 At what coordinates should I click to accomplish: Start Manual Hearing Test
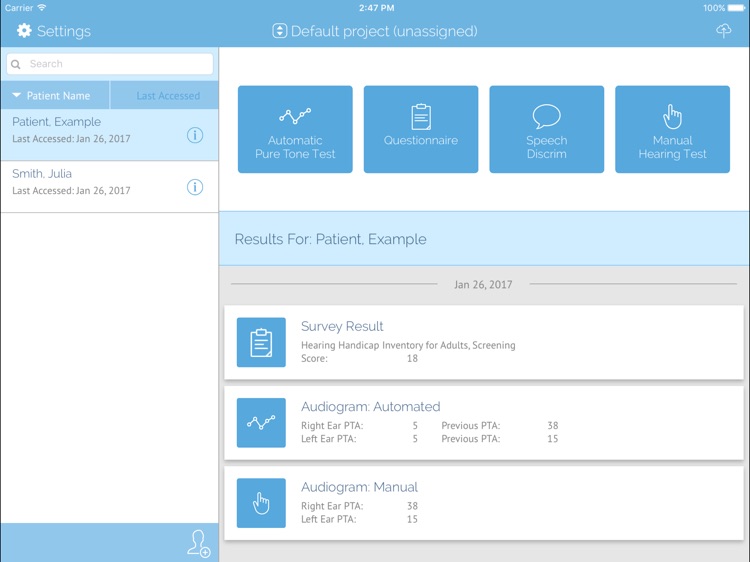click(673, 129)
